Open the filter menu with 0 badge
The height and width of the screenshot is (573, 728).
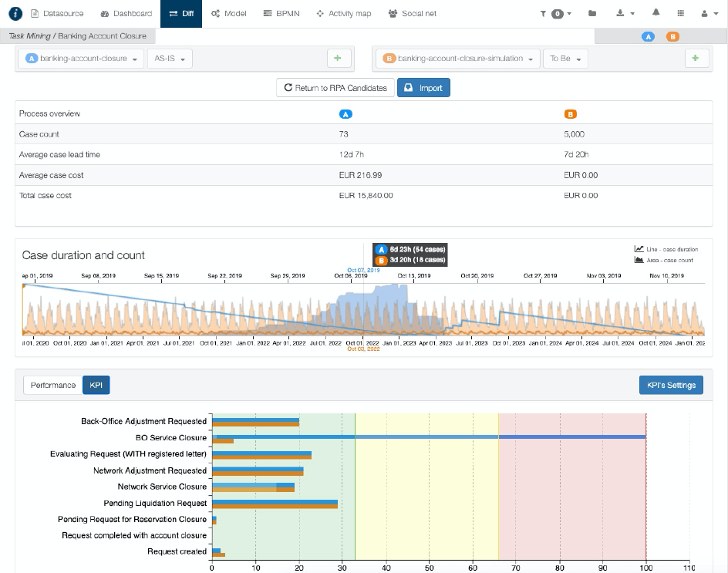[x=555, y=14]
